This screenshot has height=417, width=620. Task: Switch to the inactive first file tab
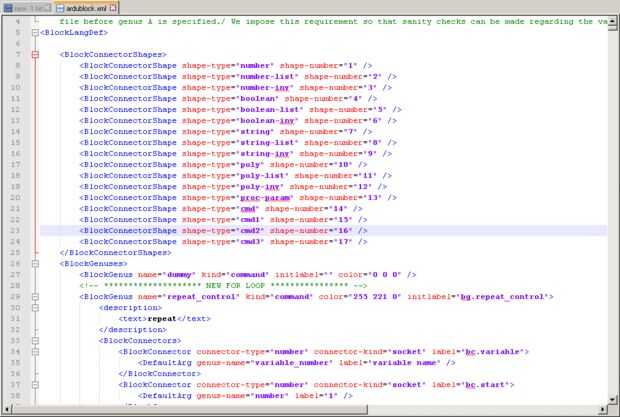[x=27, y=8]
